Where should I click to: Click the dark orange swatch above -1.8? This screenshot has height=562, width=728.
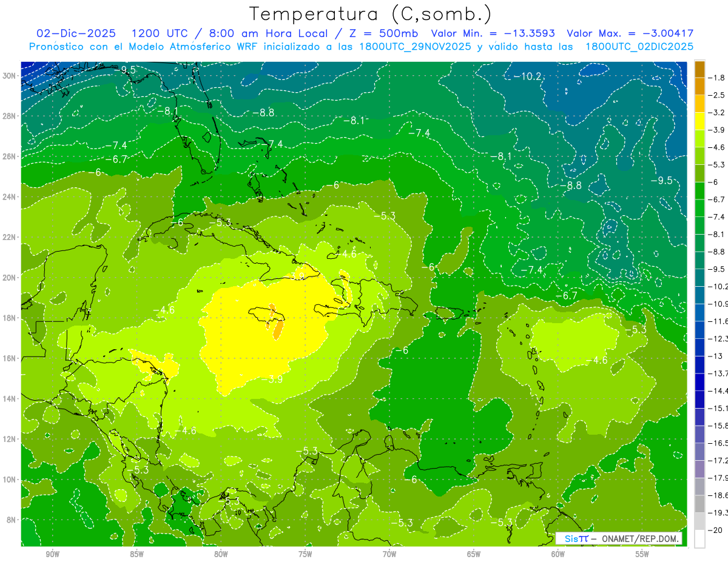pos(699,69)
